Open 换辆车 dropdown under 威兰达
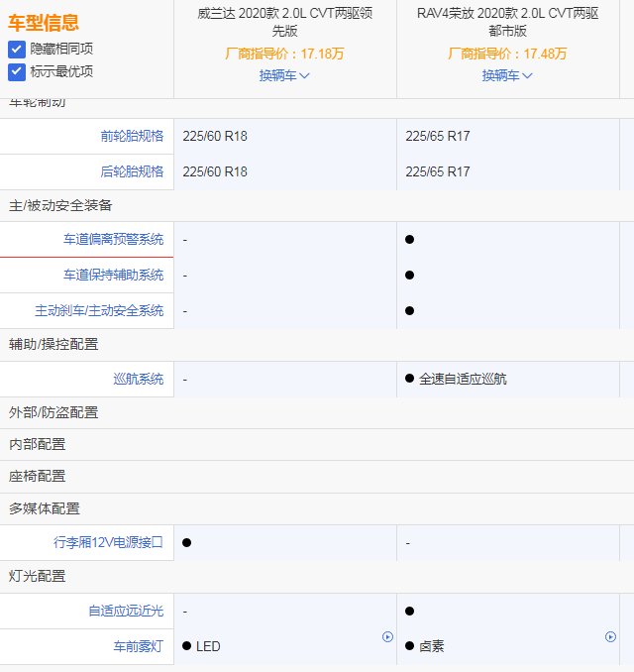Screen dimensions: 634x672 pyautogui.click(x=284, y=75)
